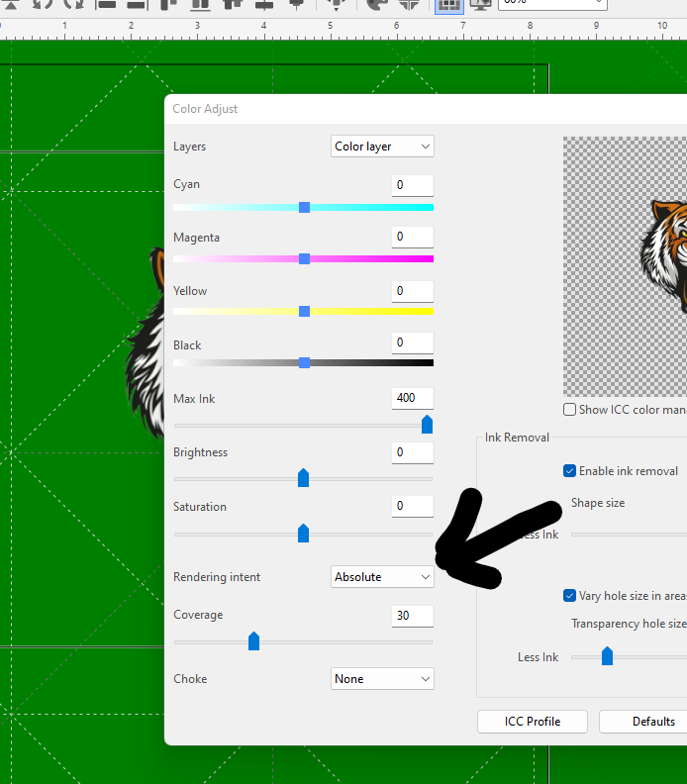Click the Magenta slider handle

[x=304, y=259]
